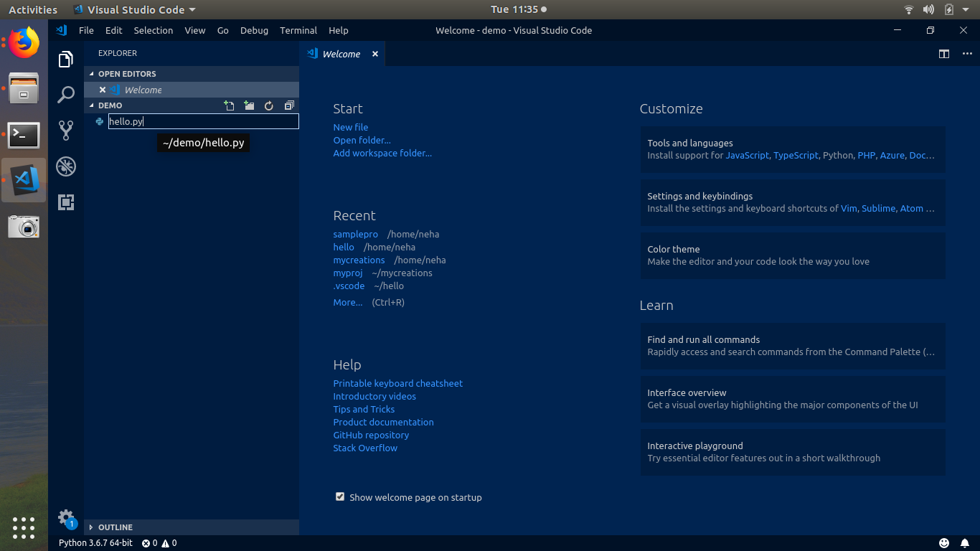The width and height of the screenshot is (980, 551).
Task: Click the feedback smiley in status bar
Action: (944, 543)
